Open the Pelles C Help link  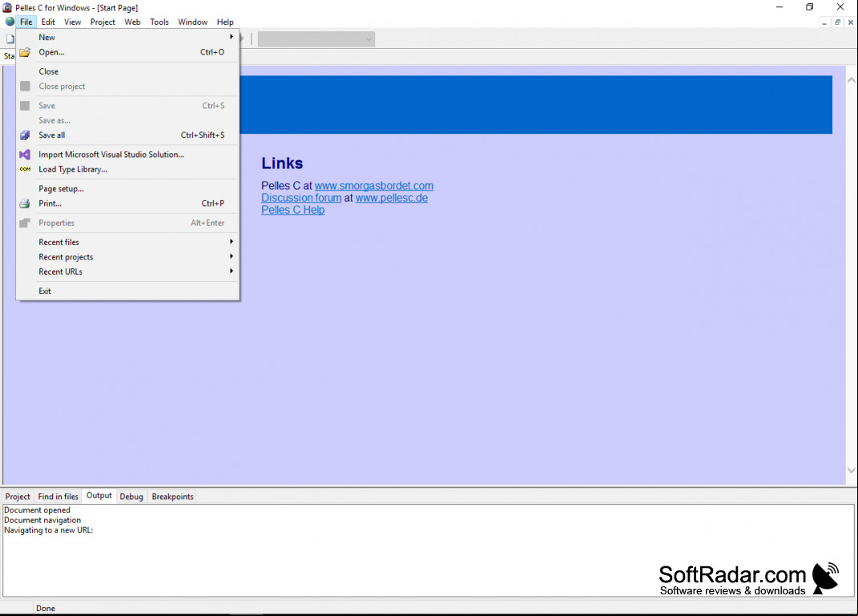(x=292, y=210)
